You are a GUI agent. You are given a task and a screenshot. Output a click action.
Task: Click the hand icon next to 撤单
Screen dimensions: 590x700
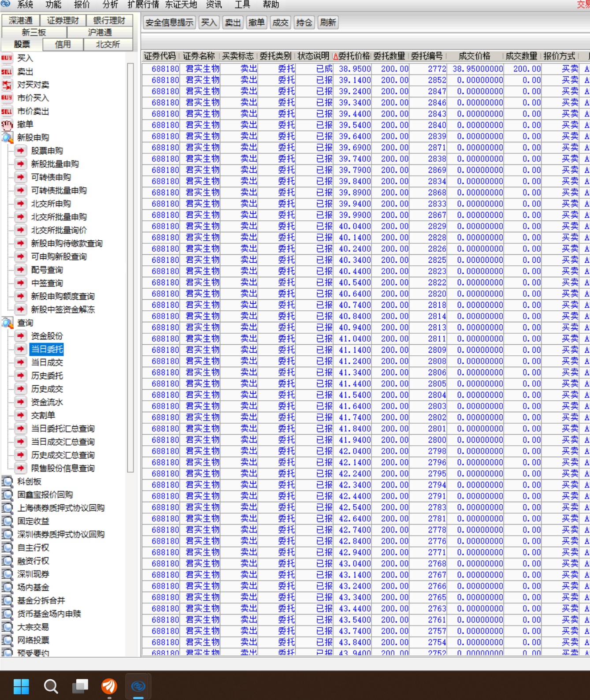[7, 124]
